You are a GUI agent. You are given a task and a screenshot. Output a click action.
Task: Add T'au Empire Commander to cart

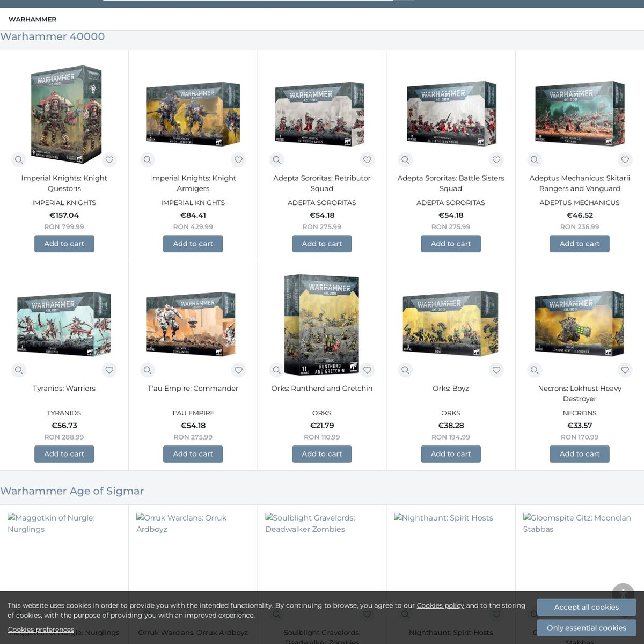coord(193,454)
